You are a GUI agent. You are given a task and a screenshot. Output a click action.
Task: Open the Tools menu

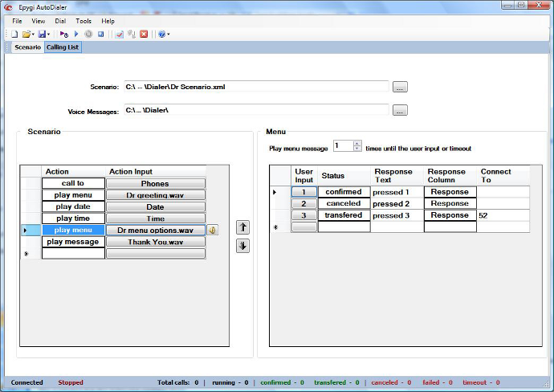coord(84,21)
